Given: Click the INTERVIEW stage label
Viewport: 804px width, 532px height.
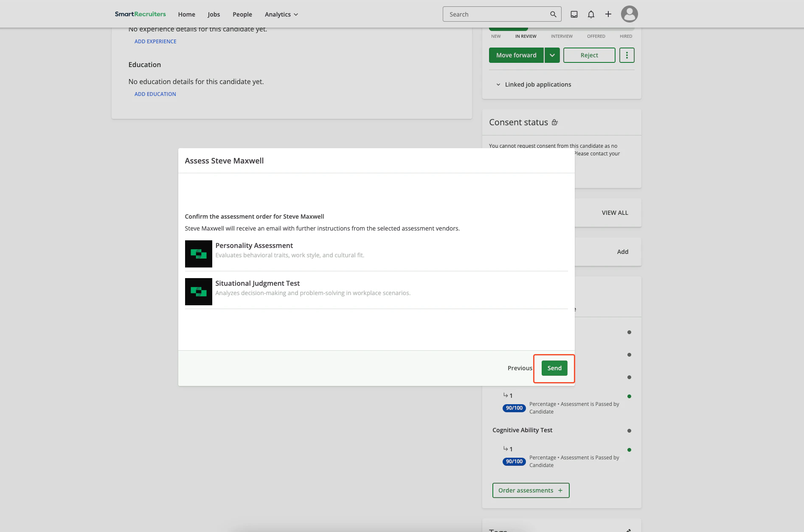Looking at the screenshot, I should click(562, 36).
